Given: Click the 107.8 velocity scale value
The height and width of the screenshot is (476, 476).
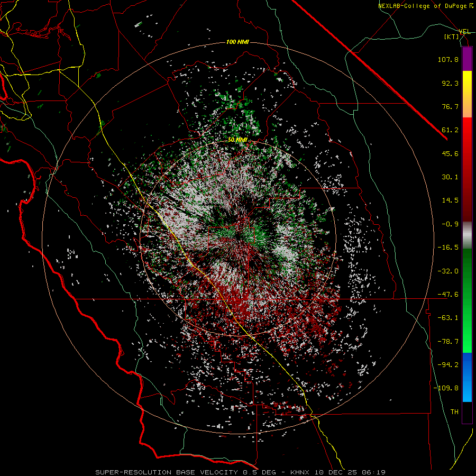Looking at the screenshot, I should (448, 59).
